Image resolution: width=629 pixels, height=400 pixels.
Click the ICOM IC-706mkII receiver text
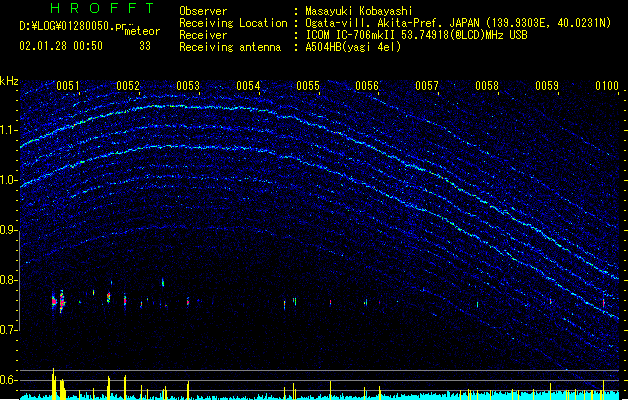(x=416, y=35)
